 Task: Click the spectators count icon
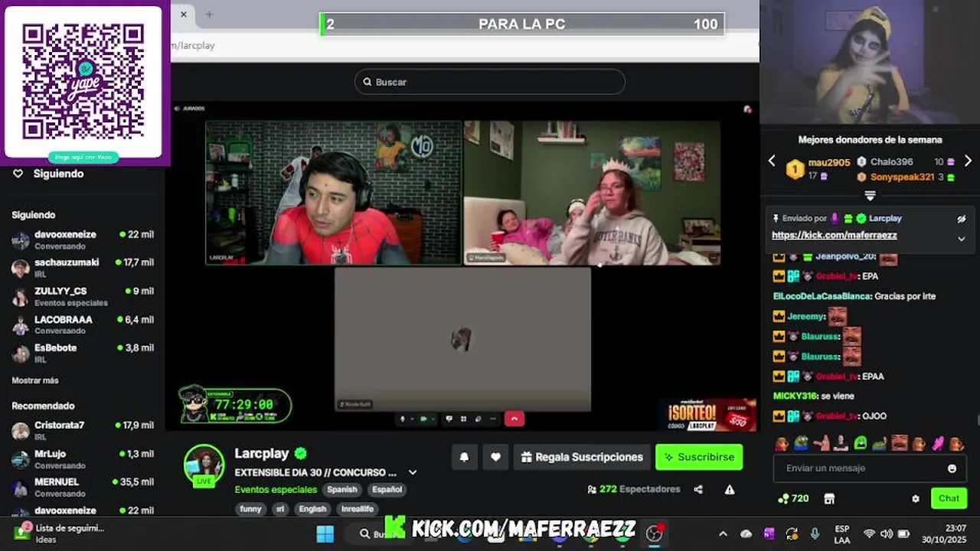coord(592,489)
